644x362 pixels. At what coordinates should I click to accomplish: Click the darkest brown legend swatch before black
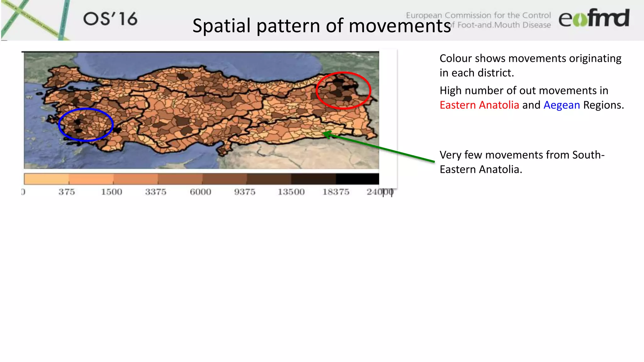313,179
